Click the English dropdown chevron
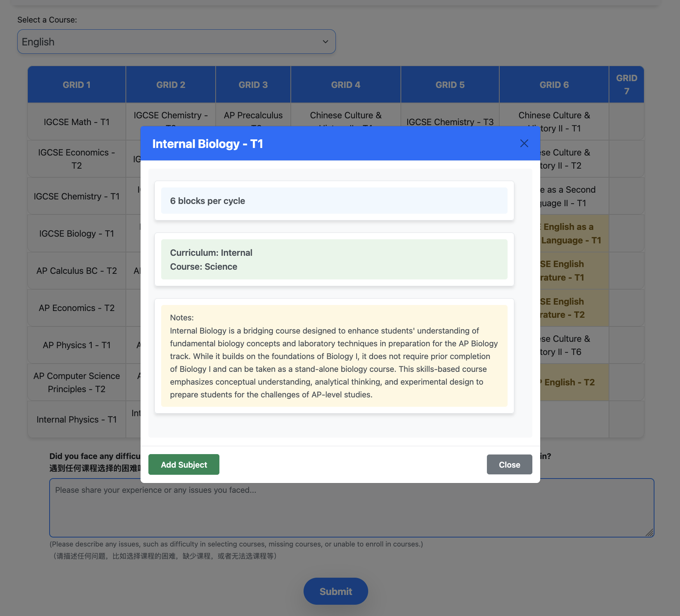Viewport: 680px width, 616px height. (325, 41)
